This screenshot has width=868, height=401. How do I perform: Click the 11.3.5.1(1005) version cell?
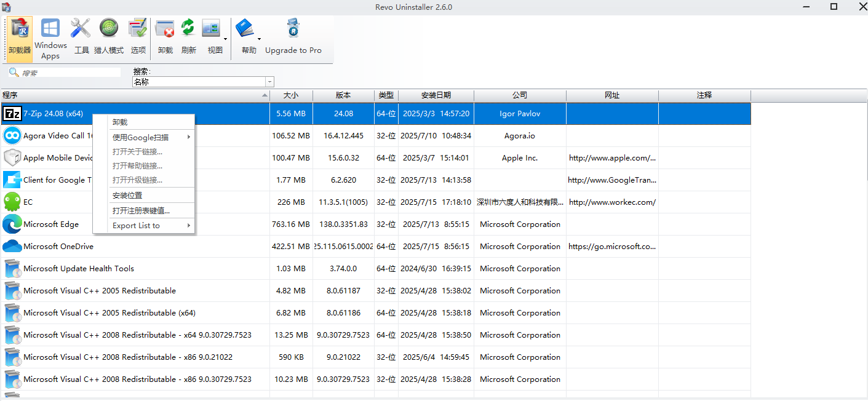pyautogui.click(x=343, y=202)
